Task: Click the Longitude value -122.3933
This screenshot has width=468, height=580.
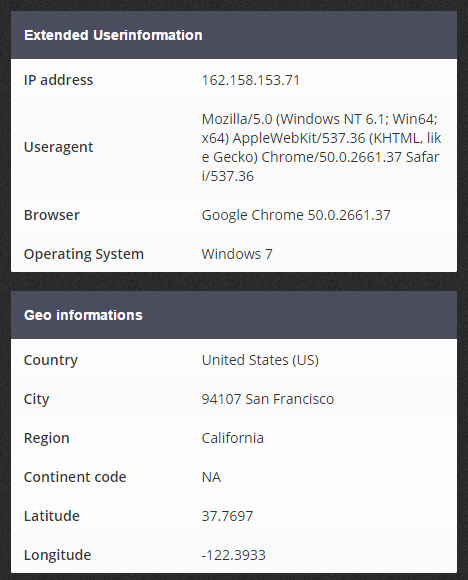Action: point(233,555)
